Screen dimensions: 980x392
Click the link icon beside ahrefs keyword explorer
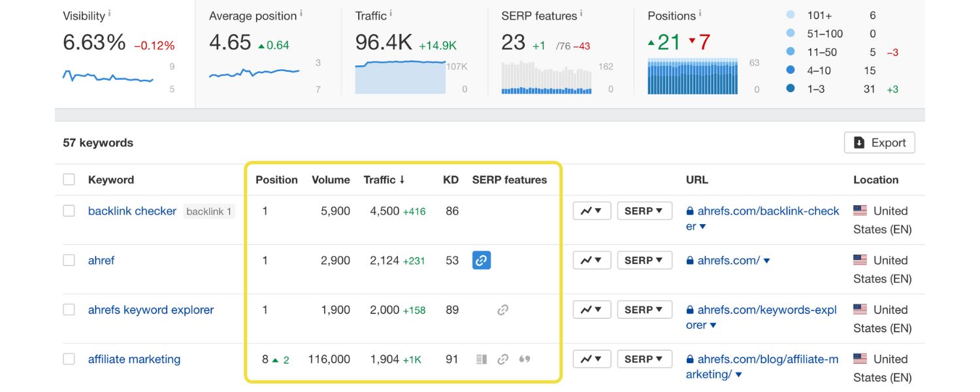(502, 309)
